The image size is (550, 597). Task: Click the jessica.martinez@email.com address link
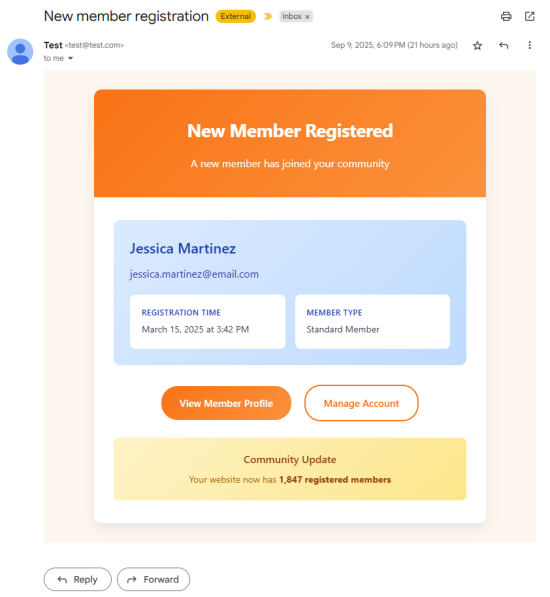[x=194, y=274]
